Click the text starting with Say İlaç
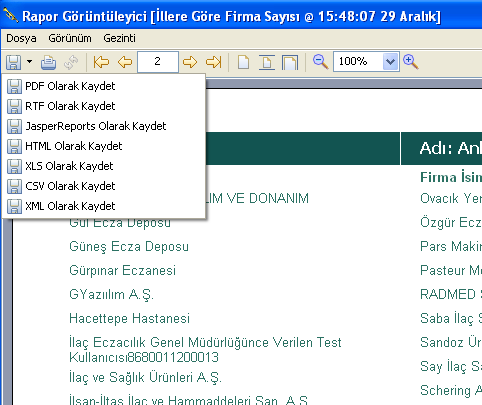The height and width of the screenshot is (405, 482). pyautogui.click(x=451, y=367)
